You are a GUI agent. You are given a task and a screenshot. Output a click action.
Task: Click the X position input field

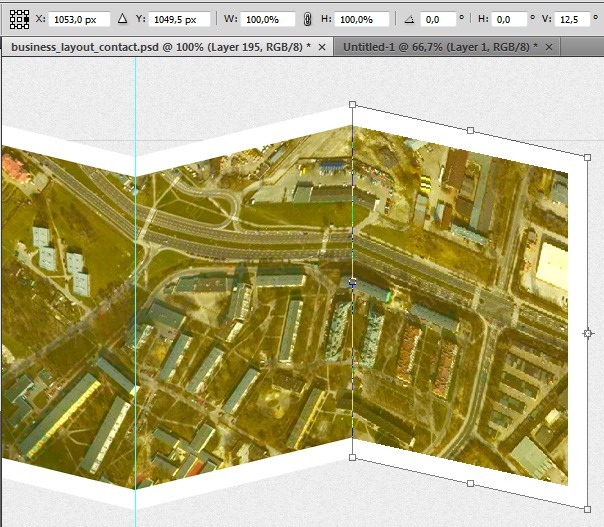[x=78, y=19]
